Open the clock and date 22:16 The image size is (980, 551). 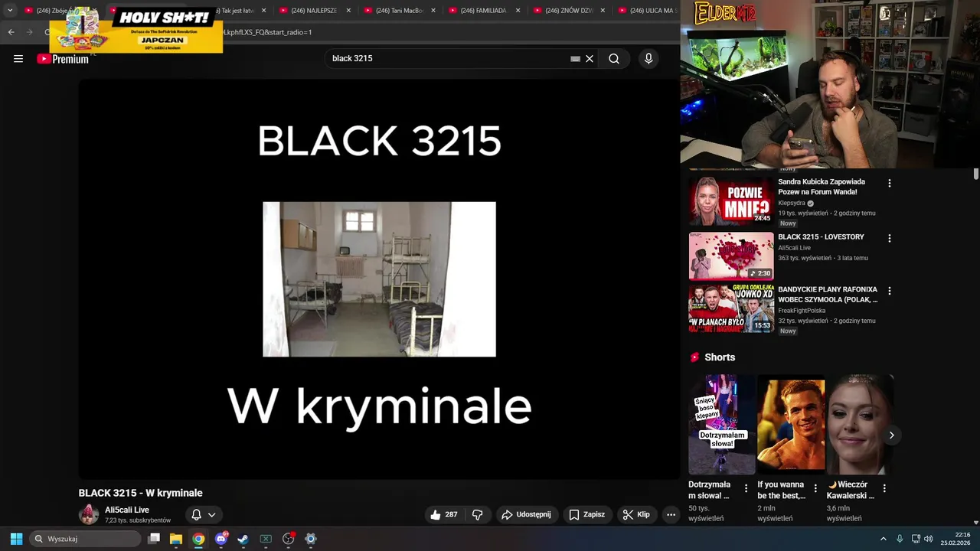tap(955, 539)
